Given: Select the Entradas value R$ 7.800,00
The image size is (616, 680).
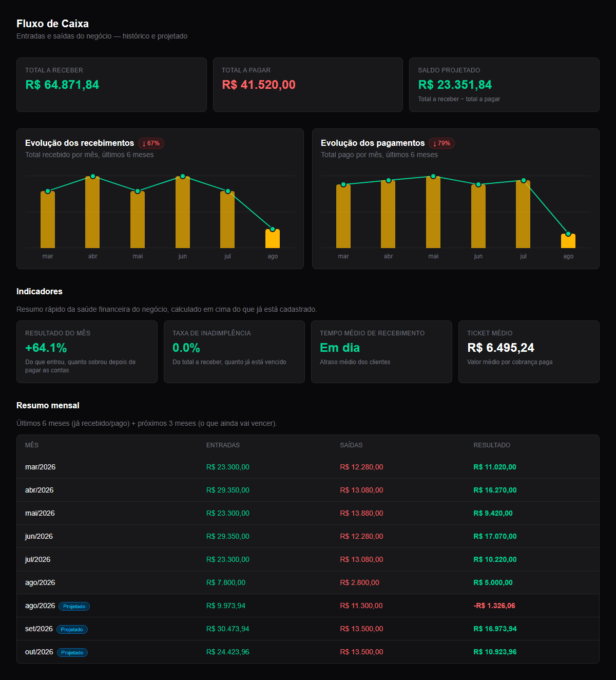Looking at the screenshot, I should coord(226,582).
